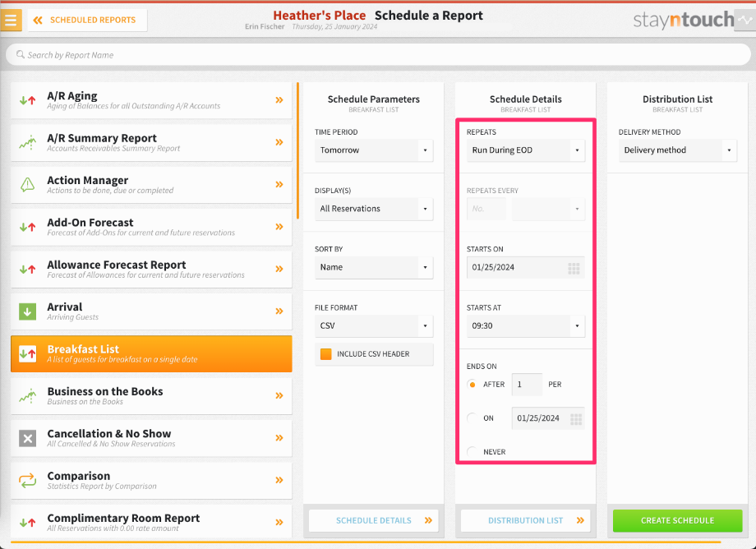This screenshot has height=549, width=756.
Task: Open calendar picker for Ends On date
Action: pyautogui.click(x=576, y=419)
